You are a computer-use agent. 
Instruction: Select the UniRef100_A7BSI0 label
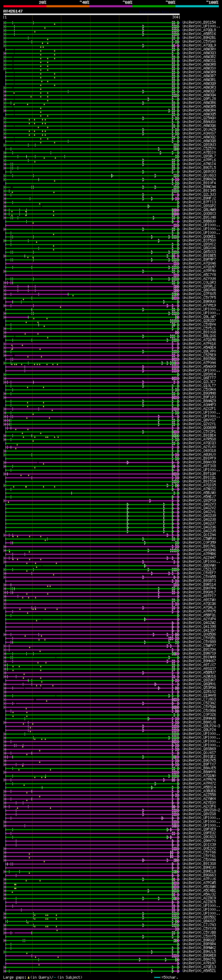click(199, 152)
